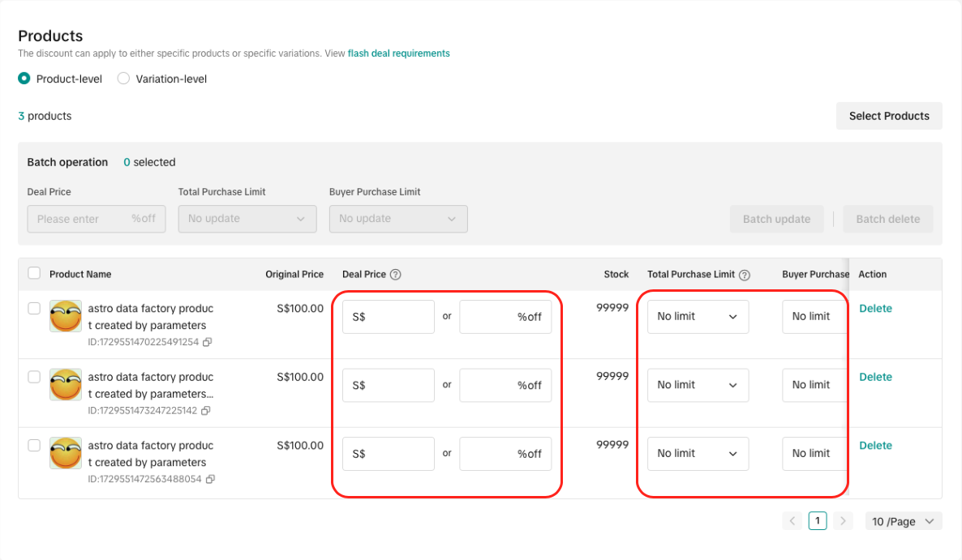Check the third product row checkbox
962x560 pixels.
[x=34, y=445]
